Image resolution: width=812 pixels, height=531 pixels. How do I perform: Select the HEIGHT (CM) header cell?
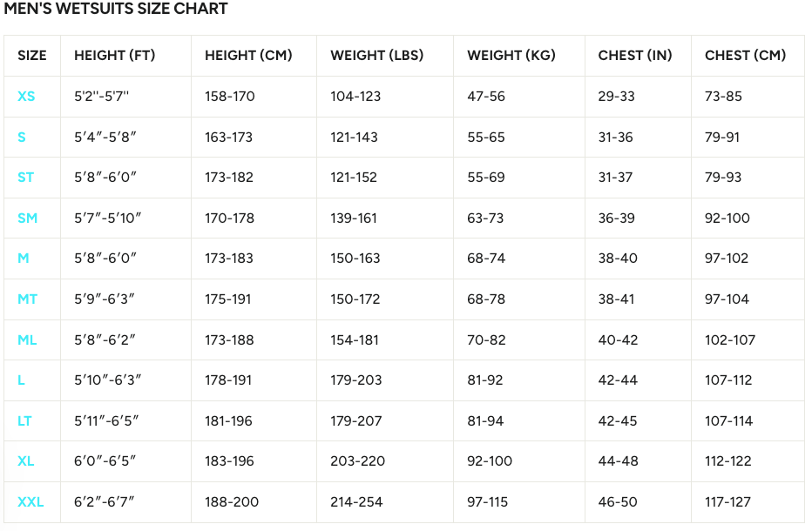[x=248, y=56]
